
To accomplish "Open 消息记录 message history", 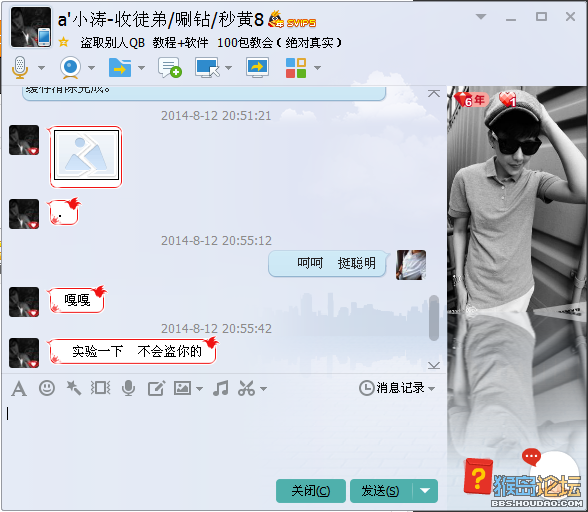I will [392, 388].
